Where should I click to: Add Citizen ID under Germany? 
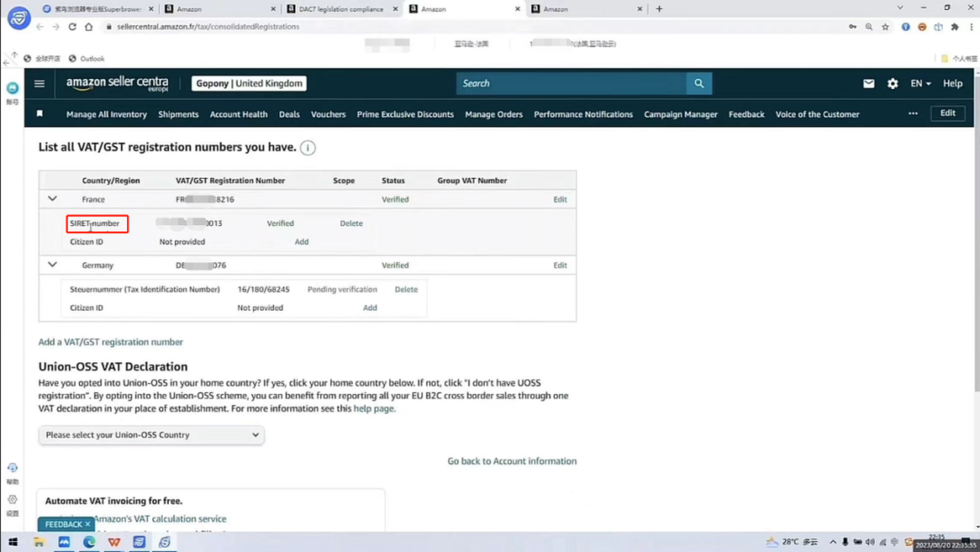[x=370, y=308]
